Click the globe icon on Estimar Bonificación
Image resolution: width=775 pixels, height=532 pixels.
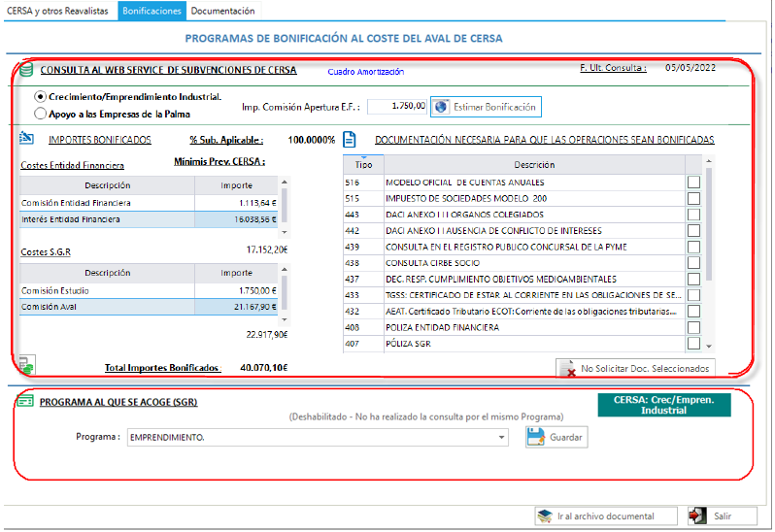point(441,107)
